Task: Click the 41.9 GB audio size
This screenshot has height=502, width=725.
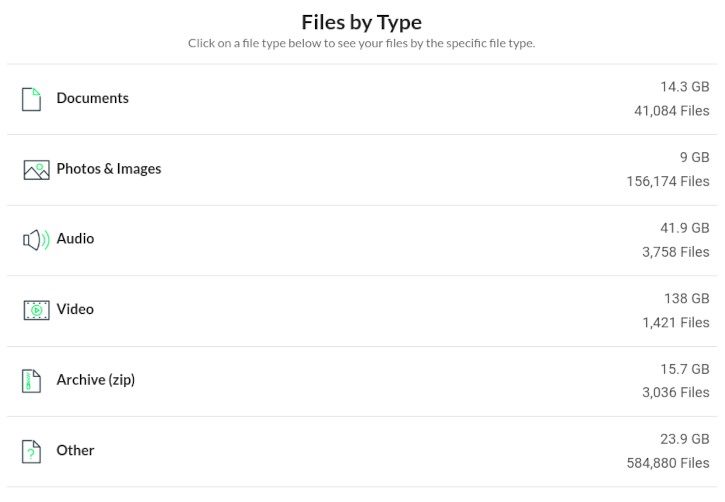Action: [x=685, y=228]
